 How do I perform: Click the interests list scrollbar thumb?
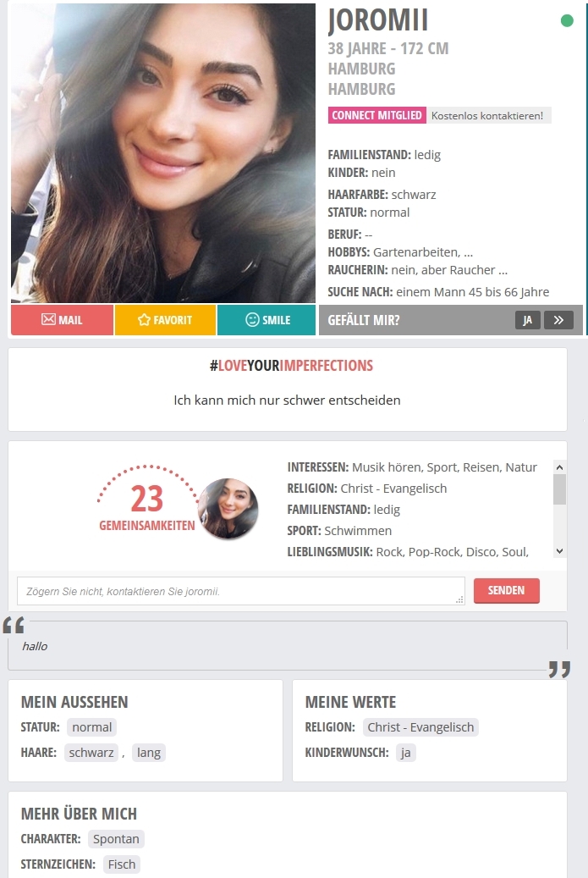(559, 489)
